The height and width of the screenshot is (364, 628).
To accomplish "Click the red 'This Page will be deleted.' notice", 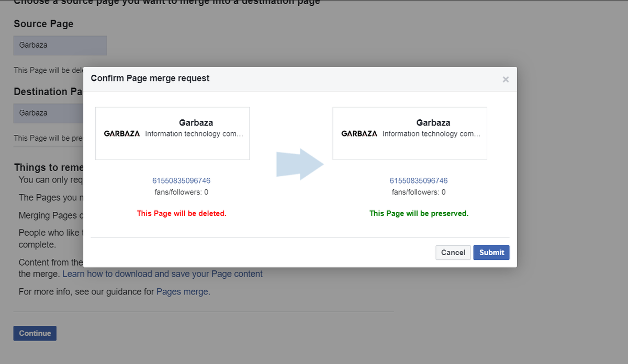I will tap(181, 214).
